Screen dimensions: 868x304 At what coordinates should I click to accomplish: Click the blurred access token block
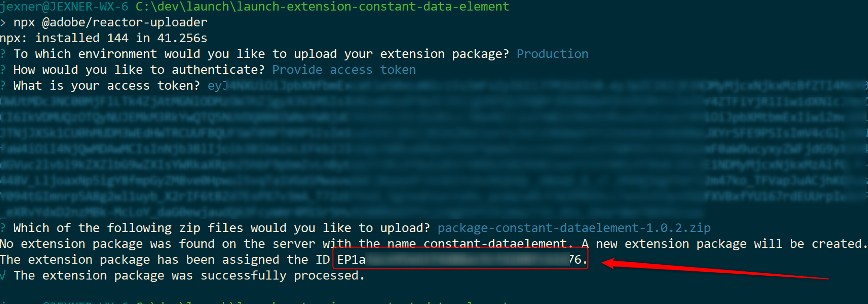click(x=431, y=149)
